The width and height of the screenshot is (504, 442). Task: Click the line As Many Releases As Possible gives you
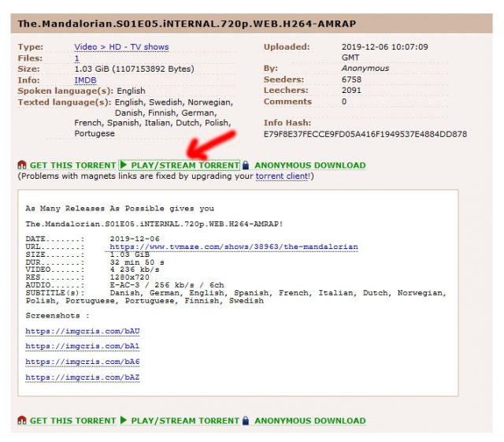click(x=120, y=209)
